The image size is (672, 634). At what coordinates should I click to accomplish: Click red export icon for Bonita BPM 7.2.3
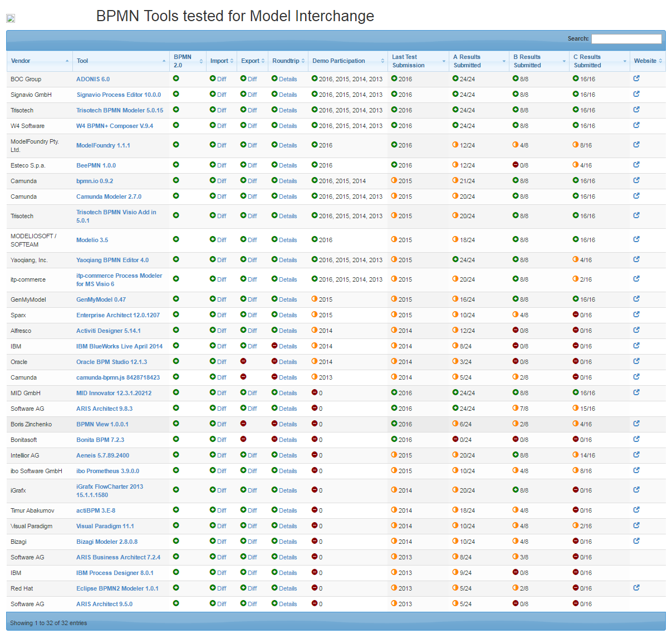click(x=243, y=439)
